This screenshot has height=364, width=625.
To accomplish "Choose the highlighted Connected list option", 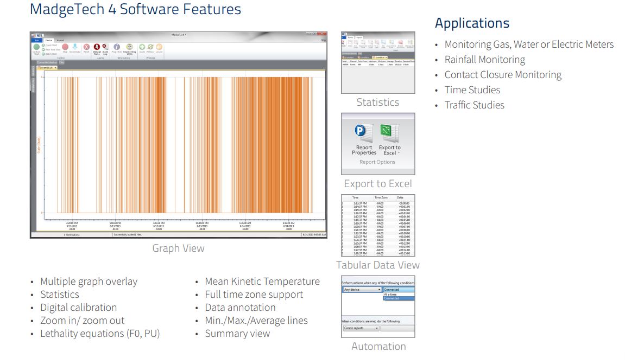I will point(399,298).
